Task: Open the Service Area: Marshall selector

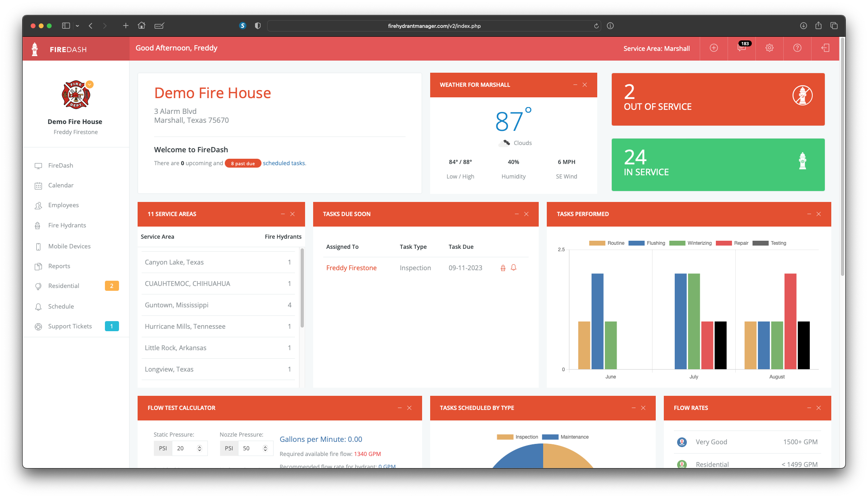Action: (x=656, y=48)
